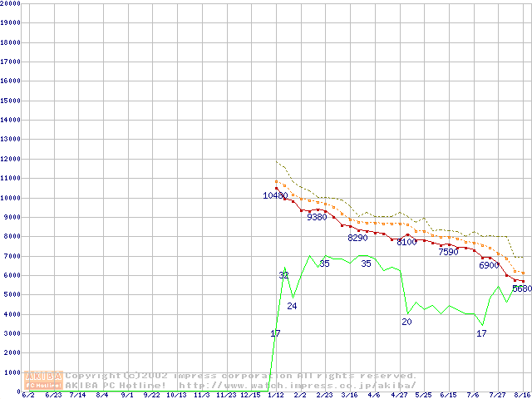
Task: Click the 1/12 date on x-axis
Action: (x=275, y=396)
